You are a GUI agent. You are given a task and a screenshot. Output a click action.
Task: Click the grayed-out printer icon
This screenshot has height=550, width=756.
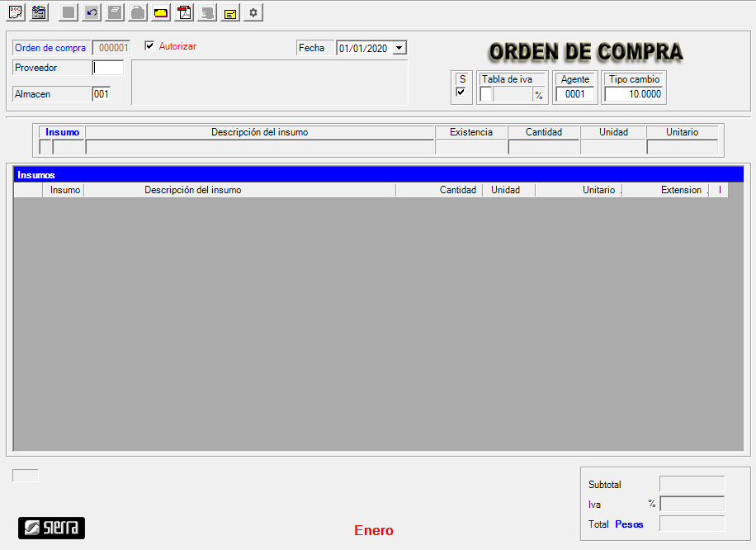click(138, 13)
